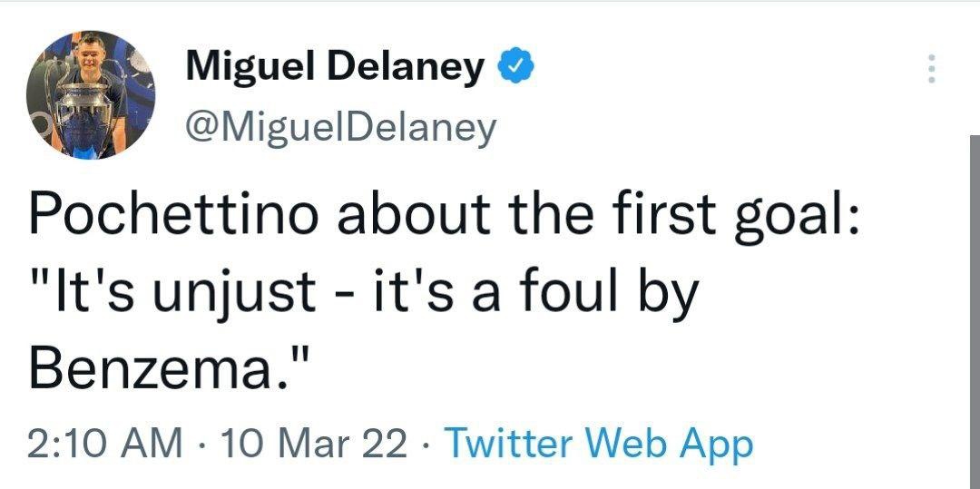Open the Miguel Delaney display name
Screen dimensions: 980x489
point(335,67)
